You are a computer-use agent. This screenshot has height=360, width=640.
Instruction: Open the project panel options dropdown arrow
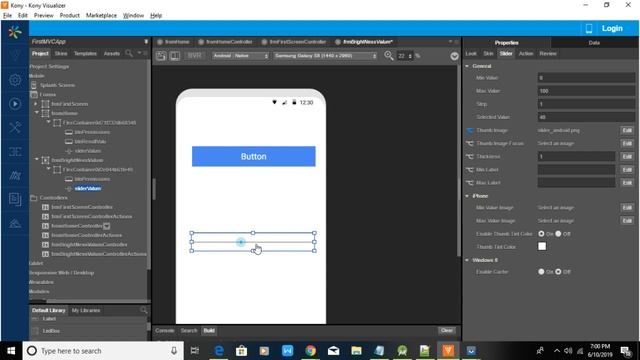(139, 53)
